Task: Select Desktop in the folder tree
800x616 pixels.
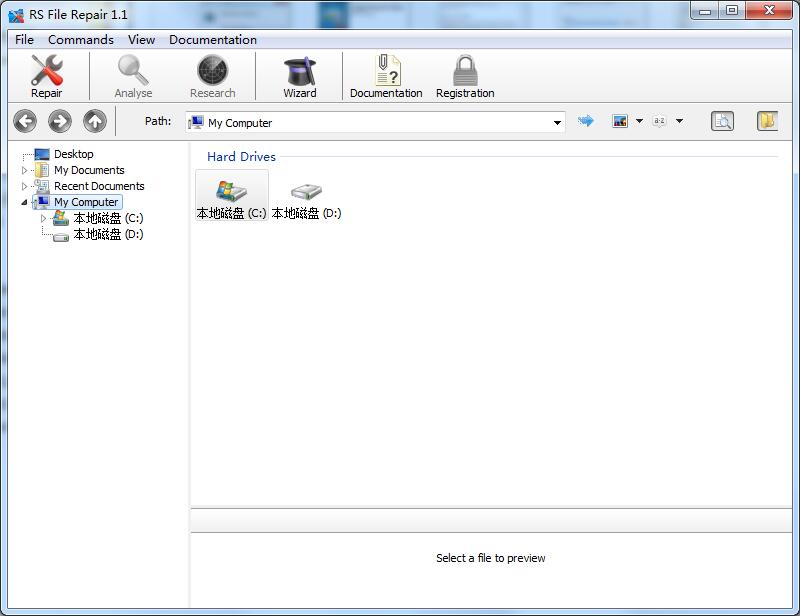Action: point(73,154)
